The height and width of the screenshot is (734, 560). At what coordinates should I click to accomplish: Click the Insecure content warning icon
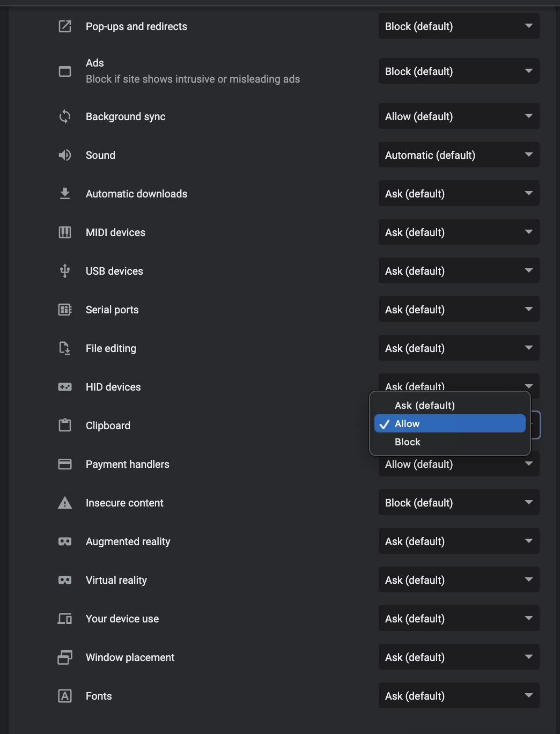65,503
